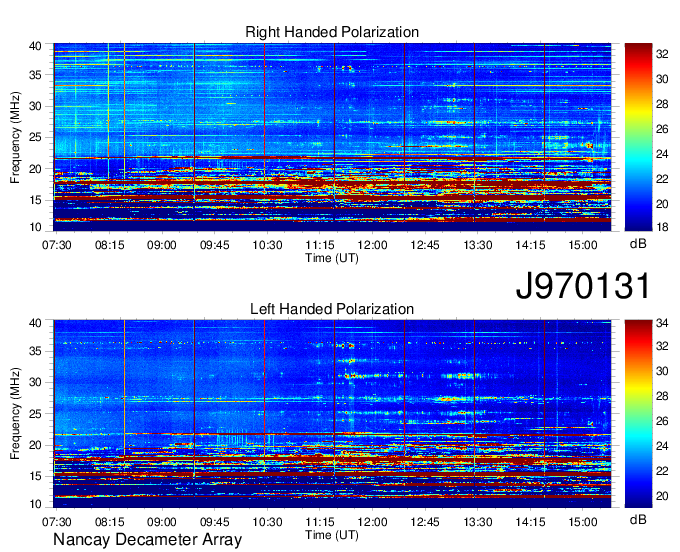Click the 09:00 tick on top time axis
Screen dimensions: 680x552
coord(162,245)
